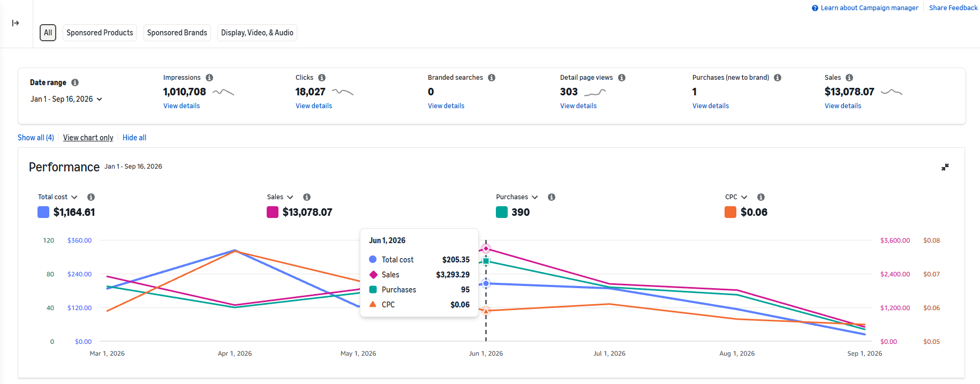Open View details under Clicks
Screen dimensions: 980x384
pyautogui.click(x=314, y=106)
